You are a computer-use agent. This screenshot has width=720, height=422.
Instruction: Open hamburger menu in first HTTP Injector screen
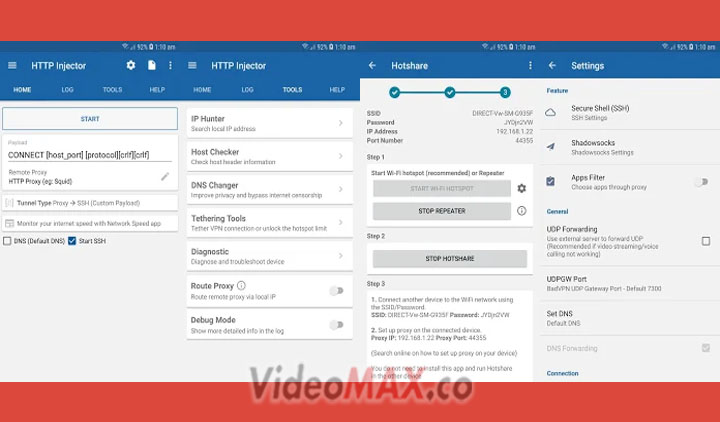[12, 66]
